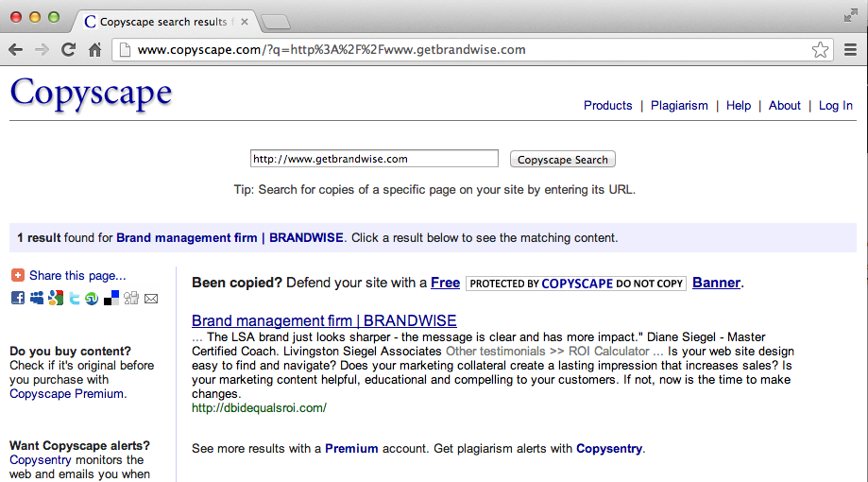Open the Plagiarism menu link
This screenshot has height=482, width=868.
click(x=679, y=105)
